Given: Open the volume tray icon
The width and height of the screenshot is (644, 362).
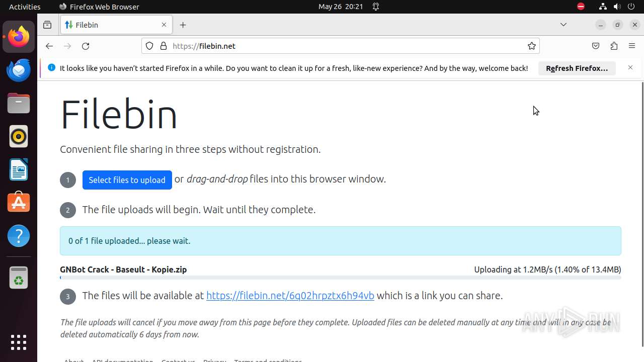Looking at the screenshot, I should (617, 7).
